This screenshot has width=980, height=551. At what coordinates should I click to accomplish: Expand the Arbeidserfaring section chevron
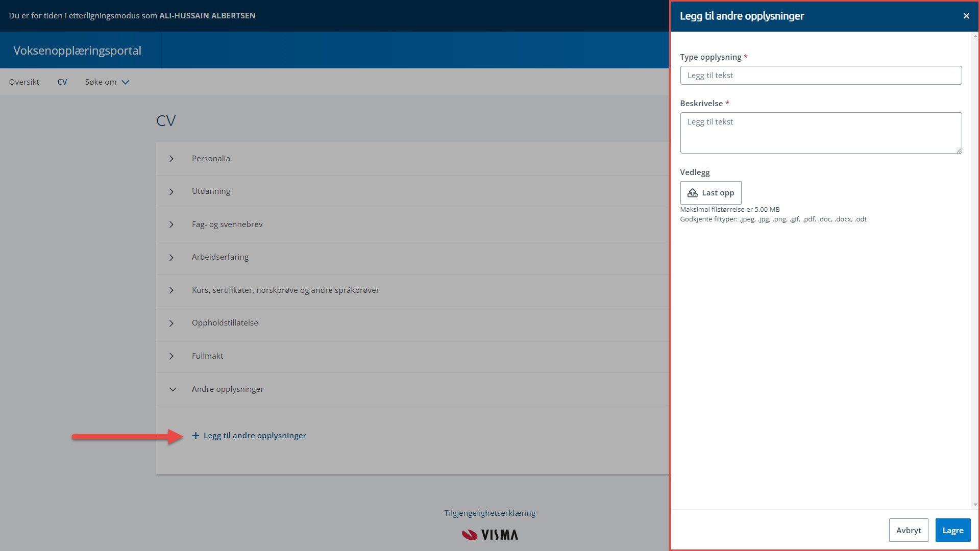pos(171,258)
